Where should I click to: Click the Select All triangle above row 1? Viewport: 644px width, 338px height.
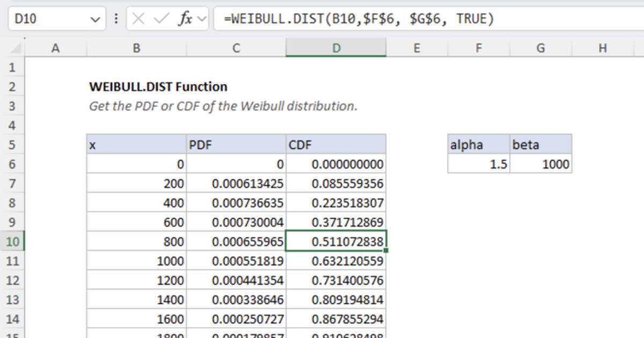[14, 48]
